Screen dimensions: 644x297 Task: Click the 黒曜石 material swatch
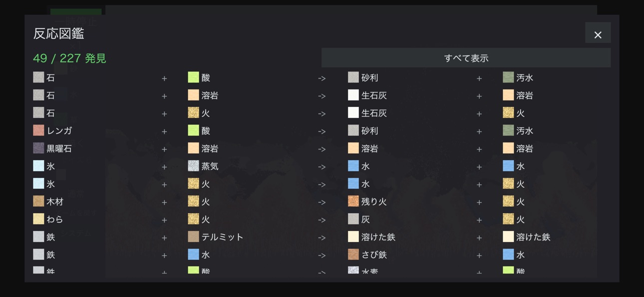pos(38,148)
